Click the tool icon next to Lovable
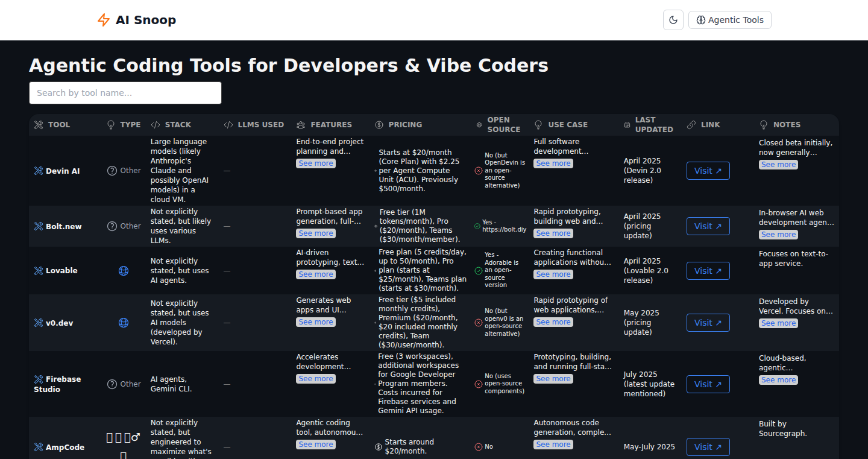The width and height of the screenshot is (868, 459). click(x=39, y=271)
